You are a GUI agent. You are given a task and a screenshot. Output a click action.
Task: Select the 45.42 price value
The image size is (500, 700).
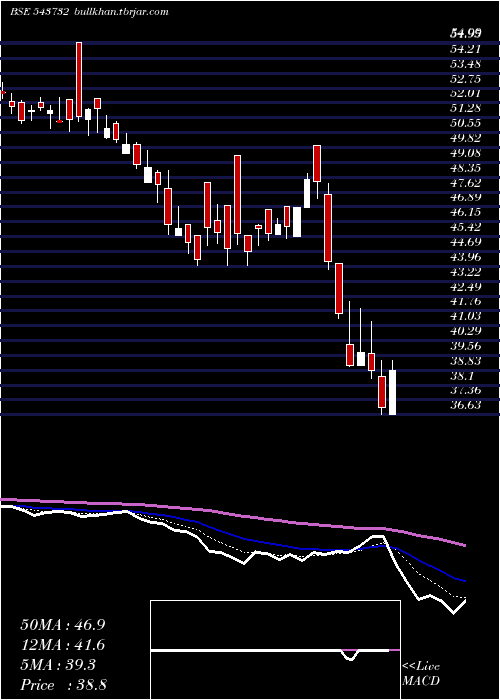(x=466, y=227)
